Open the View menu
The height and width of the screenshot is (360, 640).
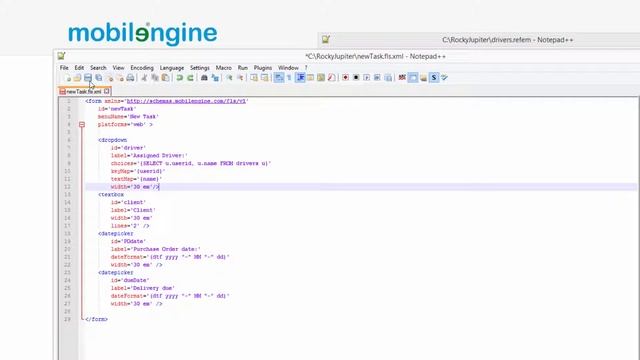coord(118,68)
